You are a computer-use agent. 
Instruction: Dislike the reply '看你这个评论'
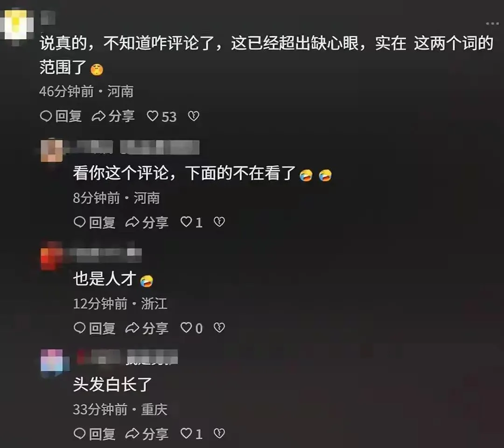tap(219, 222)
